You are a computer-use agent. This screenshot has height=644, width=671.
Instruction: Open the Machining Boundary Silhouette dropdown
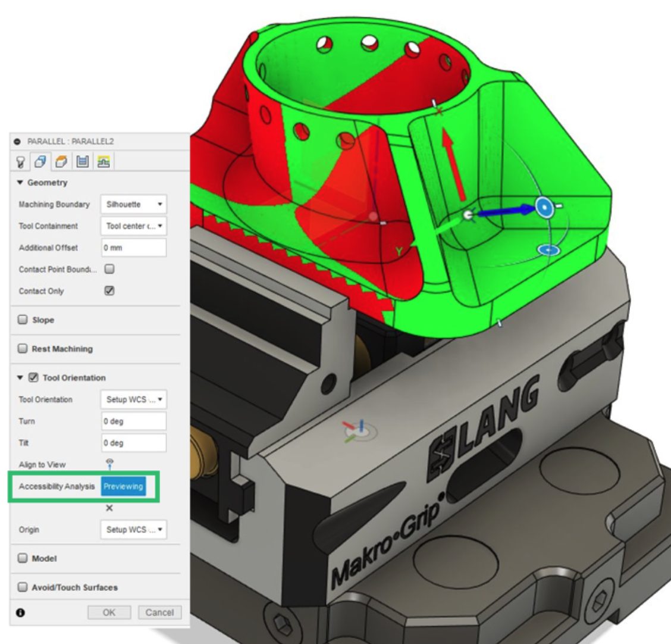point(133,204)
